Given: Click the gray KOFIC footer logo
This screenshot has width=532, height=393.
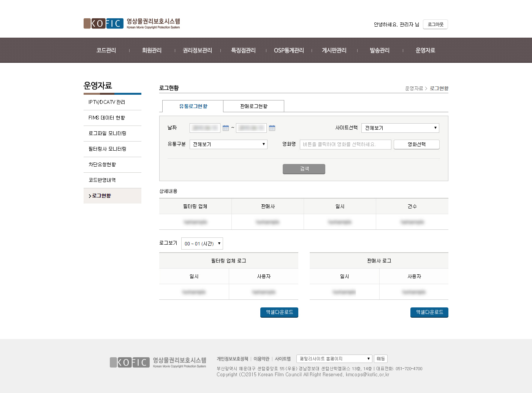Looking at the screenshot, I should 158,362.
